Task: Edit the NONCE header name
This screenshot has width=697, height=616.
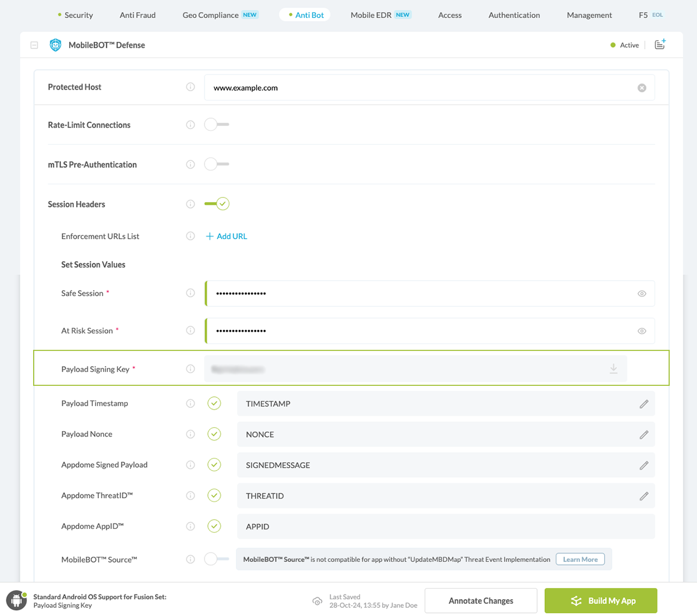Action: [x=644, y=435]
